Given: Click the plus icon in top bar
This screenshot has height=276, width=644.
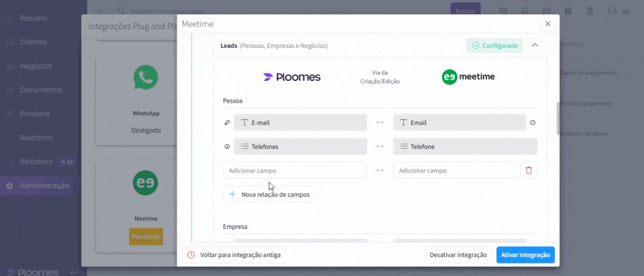Looking at the screenshot, I should coord(99,11).
